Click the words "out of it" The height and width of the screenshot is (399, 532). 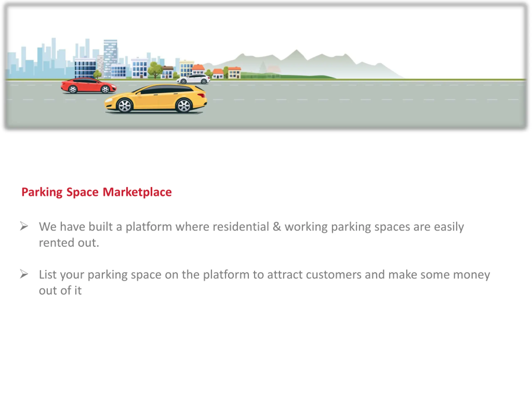tap(60, 290)
